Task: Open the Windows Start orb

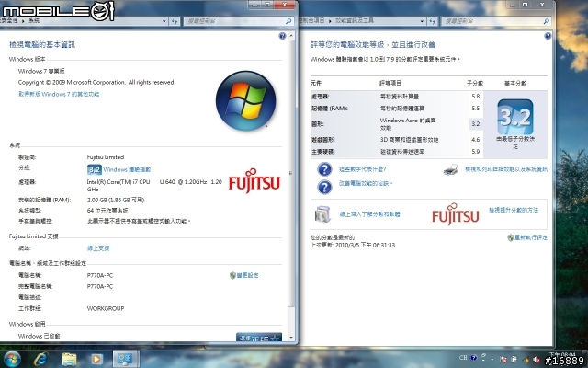Action: pos(12,359)
